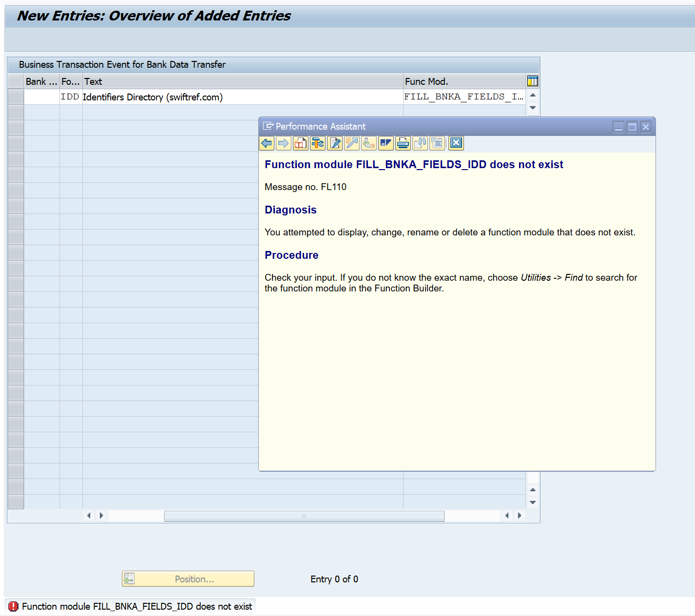
Task: Show Technical Information with hammer-wrench icon
Action: pos(318,143)
